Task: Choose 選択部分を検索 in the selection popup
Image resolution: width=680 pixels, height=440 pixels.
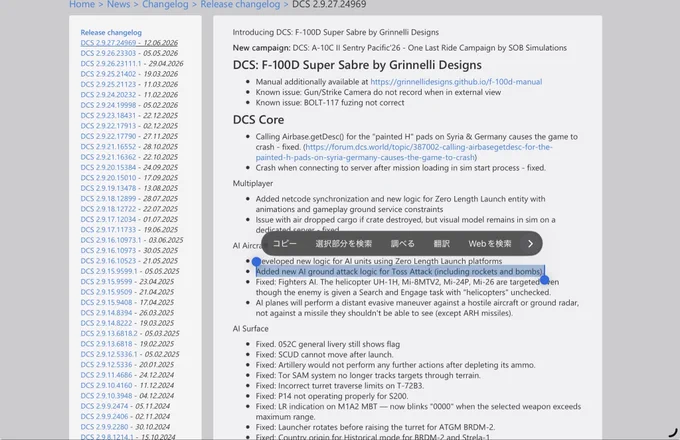Action: coord(343,244)
